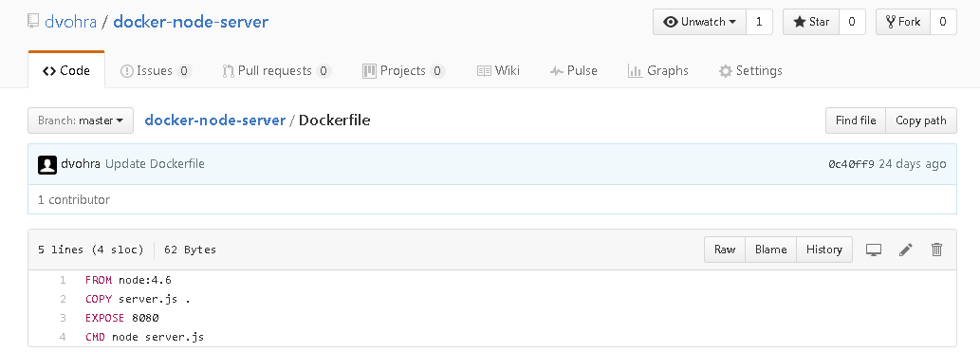Screen dimensions: 980x352
Task: View Blame for the Dockerfile
Action: (770, 250)
